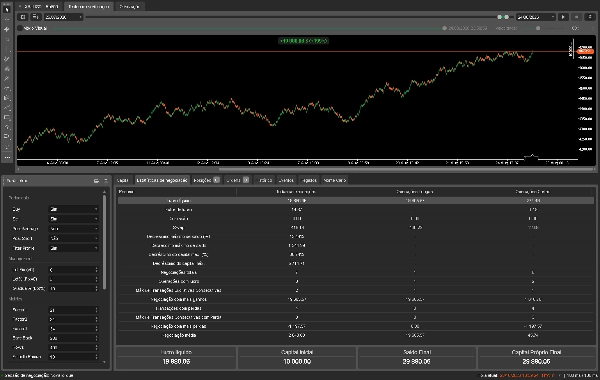Open the Estatísticas de negociação tab

pos(162,180)
